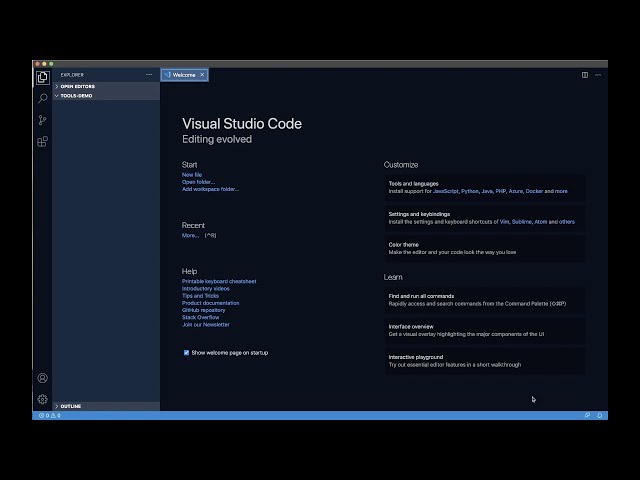Open Stack Overflow link
Viewport: 640px width, 480px height.
(200, 317)
